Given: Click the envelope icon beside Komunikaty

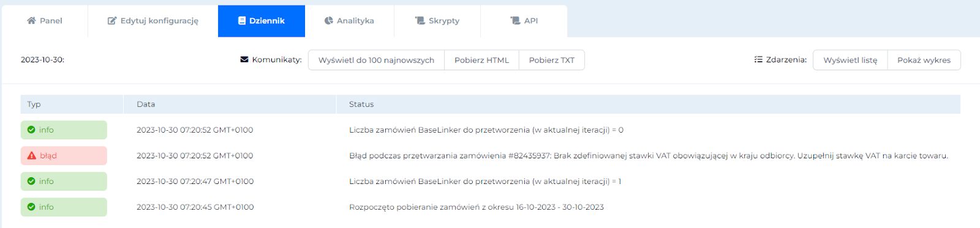Looking at the screenshot, I should click(244, 59).
